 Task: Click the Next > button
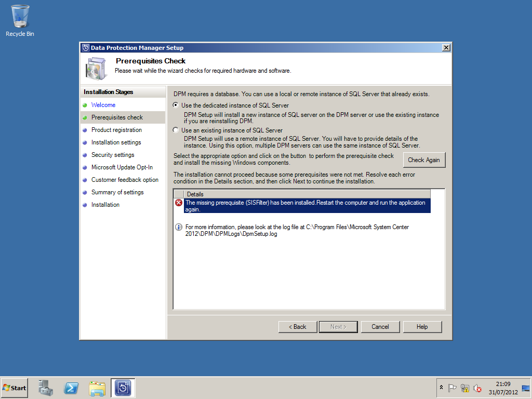pos(338,327)
